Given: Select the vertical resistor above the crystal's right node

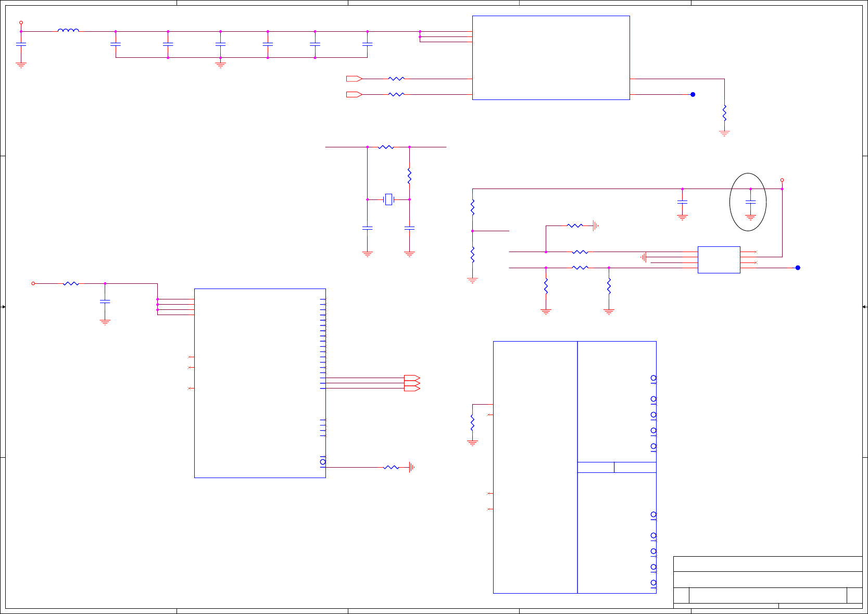Looking at the screenshot, I should point(409,176).
